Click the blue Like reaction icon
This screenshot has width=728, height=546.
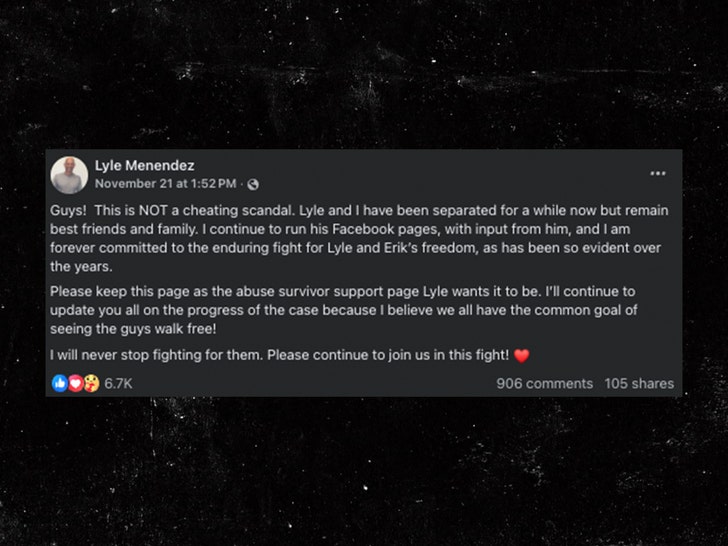59,383
